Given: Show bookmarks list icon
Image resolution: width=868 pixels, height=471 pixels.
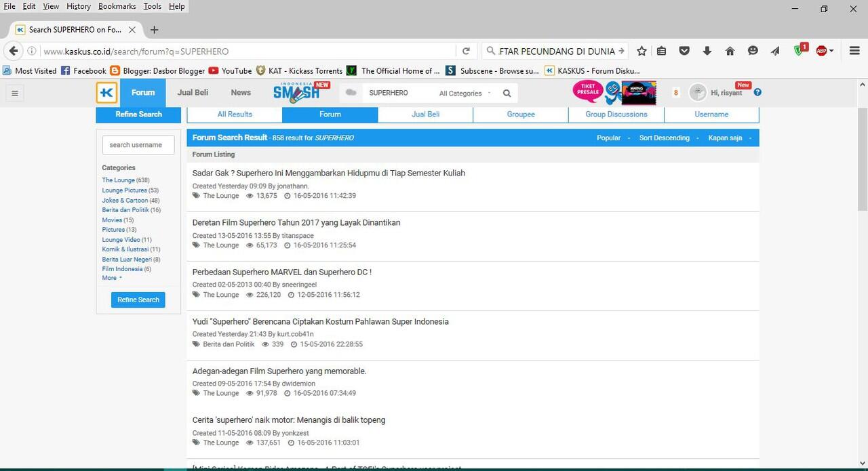Looking at the screenshot, I should click(662, 51).
